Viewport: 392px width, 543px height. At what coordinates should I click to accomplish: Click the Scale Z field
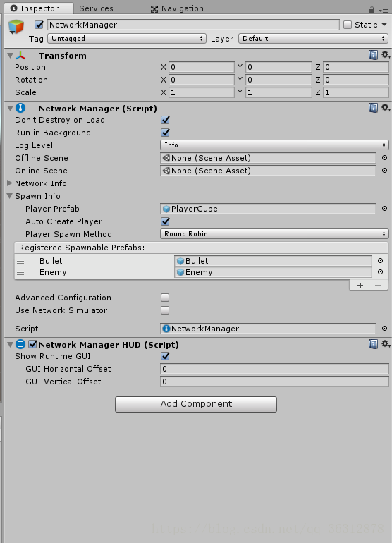tap(356, 92)
